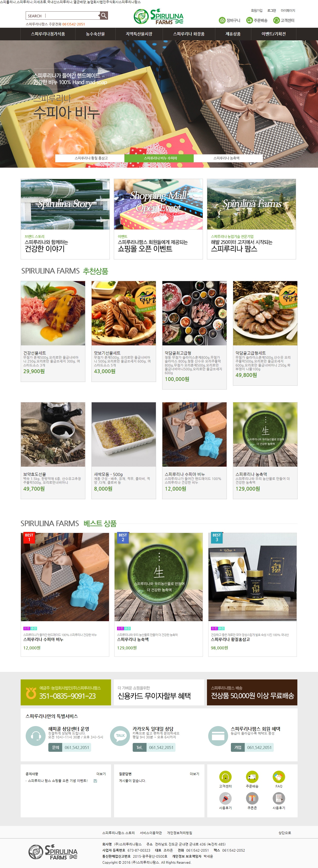Click the Spirulina Farms header logo

pyautogui.click(x=158, y=16)
